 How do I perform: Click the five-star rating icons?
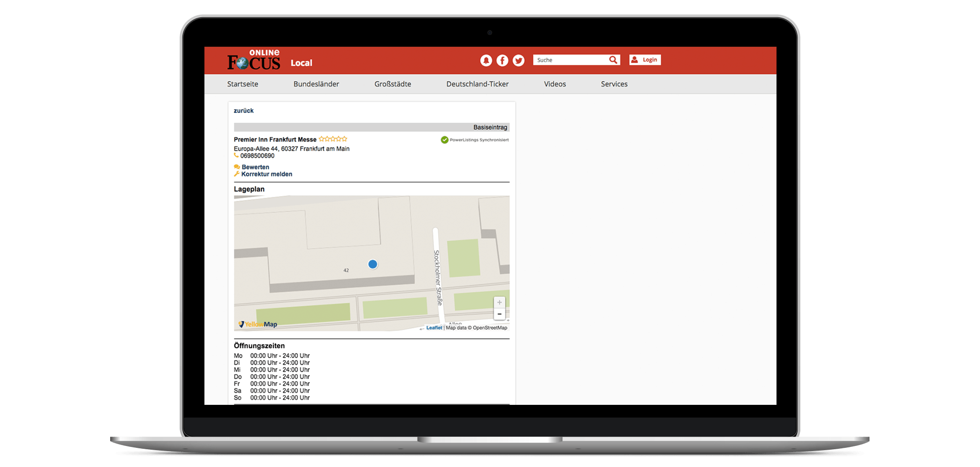click(333, 139)
